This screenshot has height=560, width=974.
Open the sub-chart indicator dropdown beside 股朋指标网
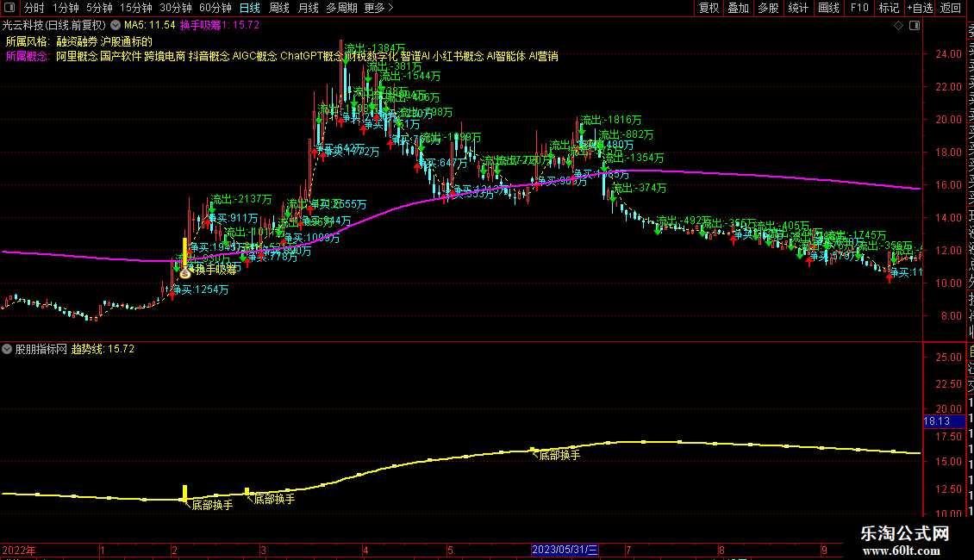point(7,350)
